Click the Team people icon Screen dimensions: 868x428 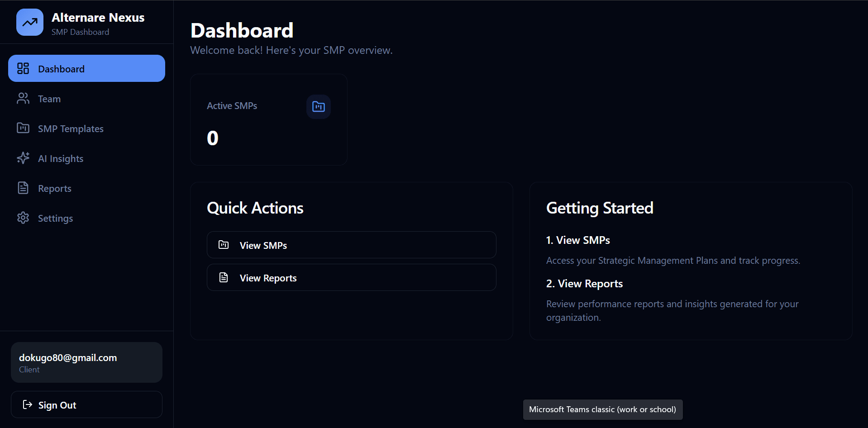point(23,98)
